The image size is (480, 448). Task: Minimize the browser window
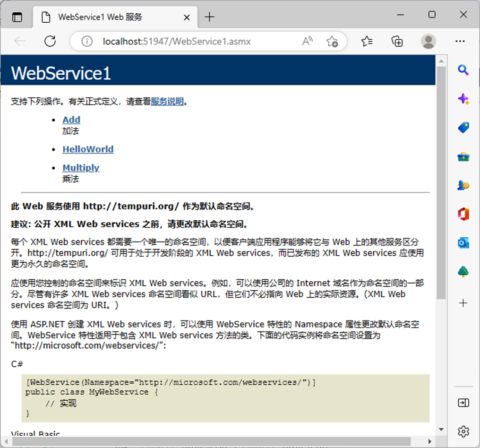401,15
